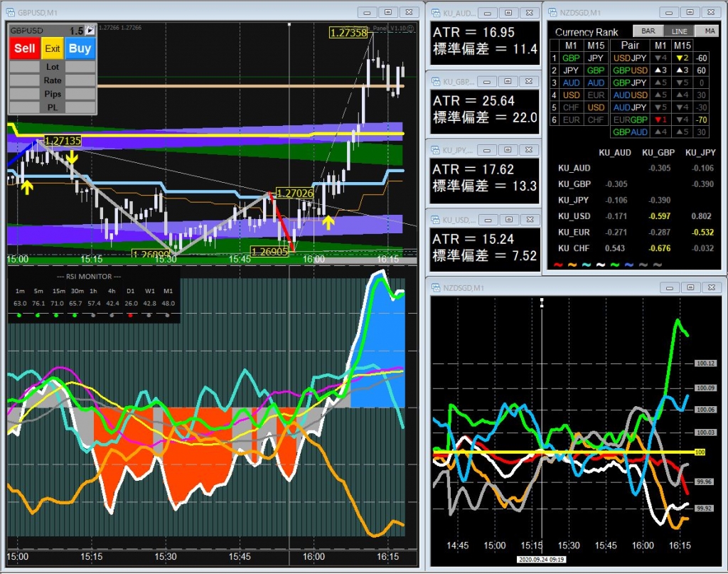Switch Currency Rank to BAR view
Image resolution: width=728 pixels, height=574 pixels.
pyautogui.click(x=648, y=31)
